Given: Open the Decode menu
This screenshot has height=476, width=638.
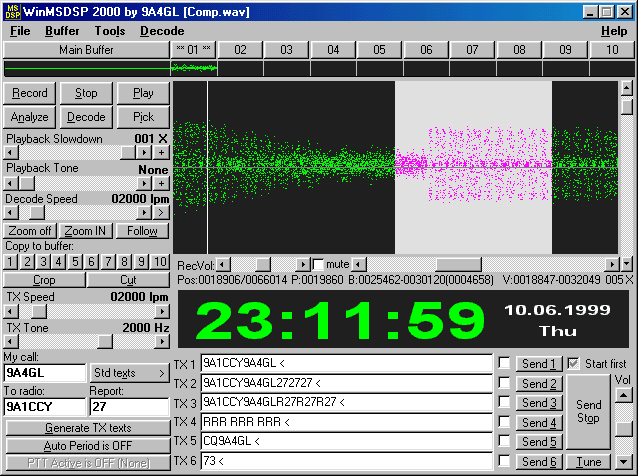Looking at the screenshot, I should pos(162,31).
